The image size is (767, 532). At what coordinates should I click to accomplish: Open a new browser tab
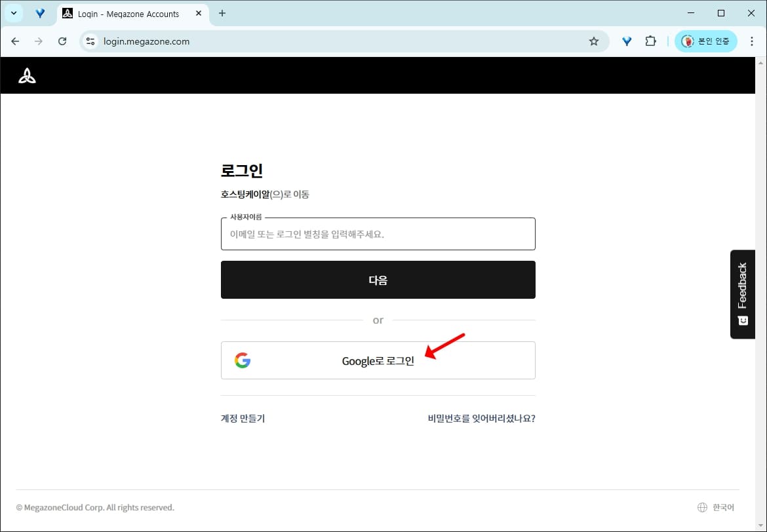[222, 14]
